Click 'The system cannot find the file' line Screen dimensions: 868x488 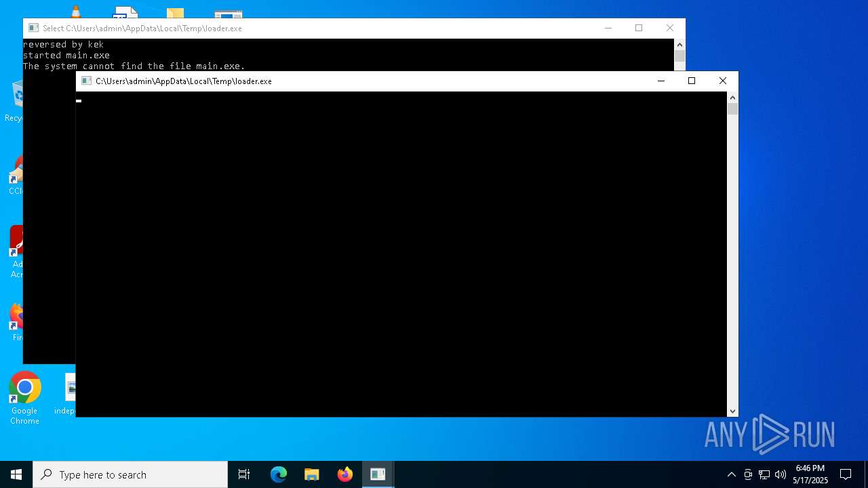click(x=134, y=66)
